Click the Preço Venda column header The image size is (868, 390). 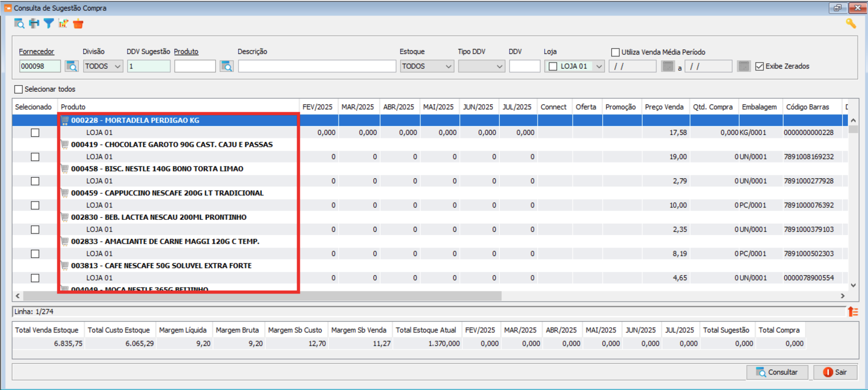(x=664, y=107)
